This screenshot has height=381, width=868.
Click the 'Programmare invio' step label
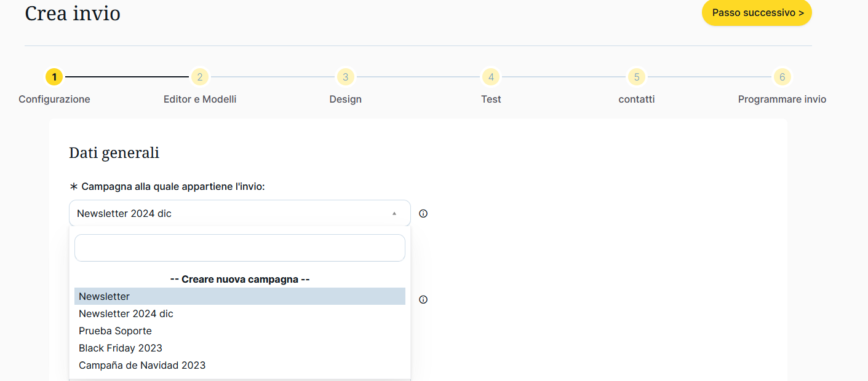(x=782, y=100)
